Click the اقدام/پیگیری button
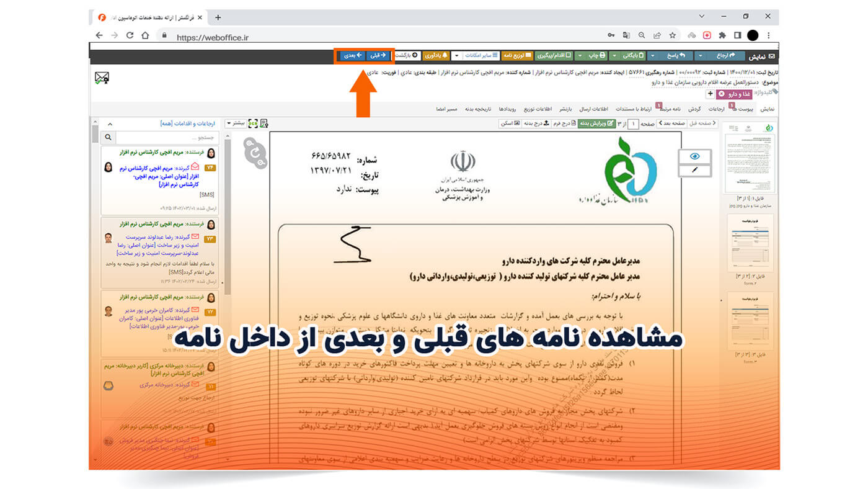Viewport: 868px width, 489px height. click(x=554, y=55)
